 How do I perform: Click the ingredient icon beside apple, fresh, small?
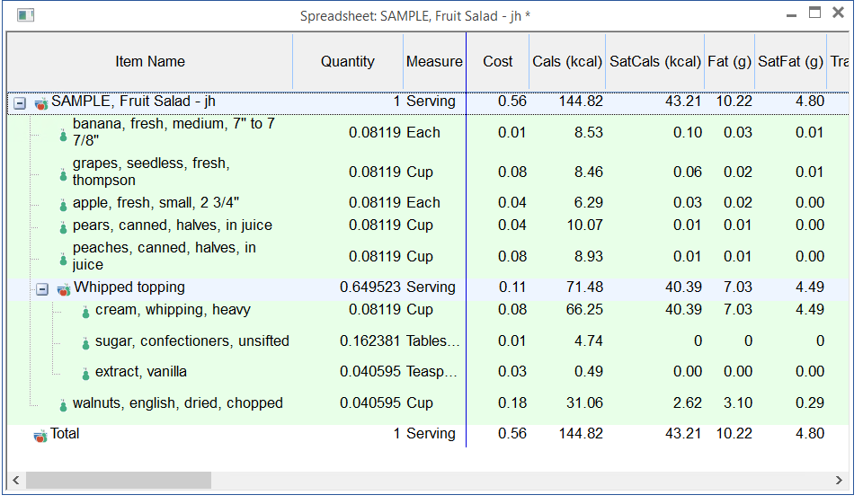[x=63, y=205]
